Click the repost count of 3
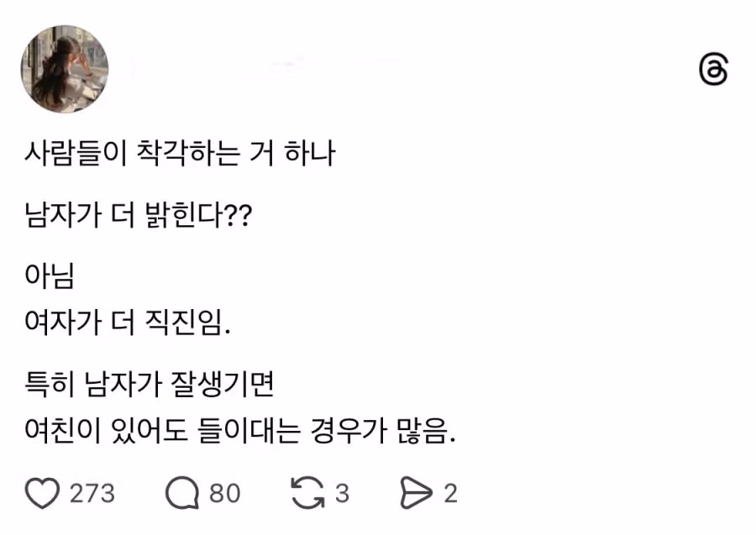Image resolution: width=756 pixels, height=535 pixels. tap(342, 493)
